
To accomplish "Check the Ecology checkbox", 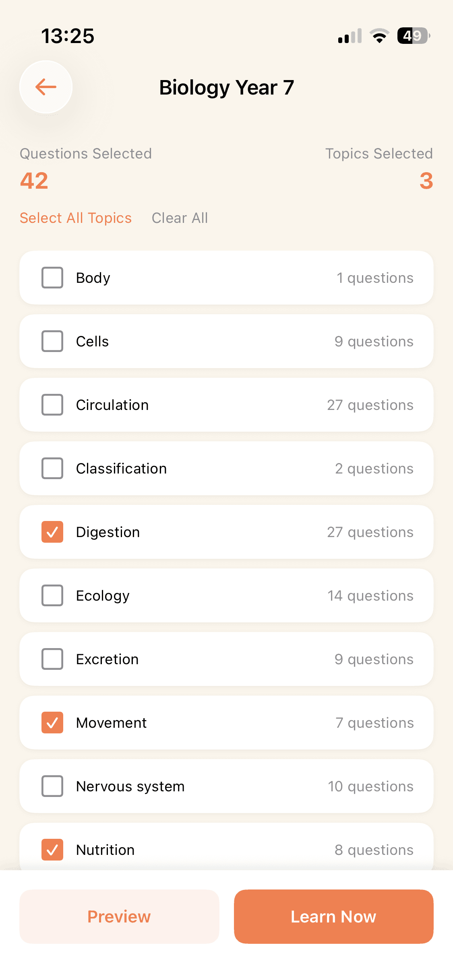I will click(x=52, y=595).
